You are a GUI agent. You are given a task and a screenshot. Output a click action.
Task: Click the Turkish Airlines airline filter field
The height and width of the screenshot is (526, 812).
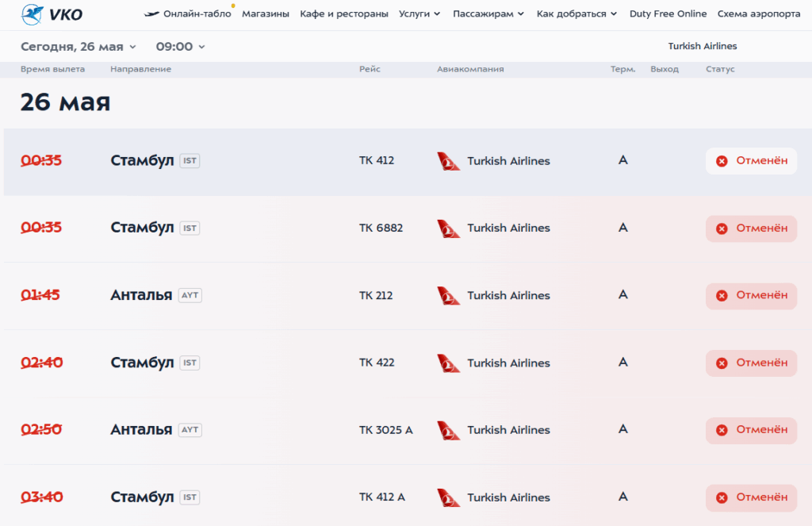(x=703, y=46)
